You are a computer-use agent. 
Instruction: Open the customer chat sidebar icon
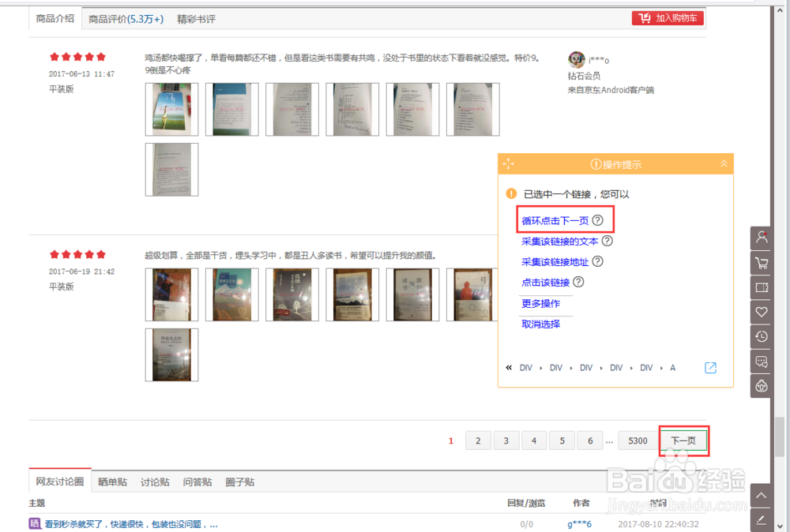[762, 361]
